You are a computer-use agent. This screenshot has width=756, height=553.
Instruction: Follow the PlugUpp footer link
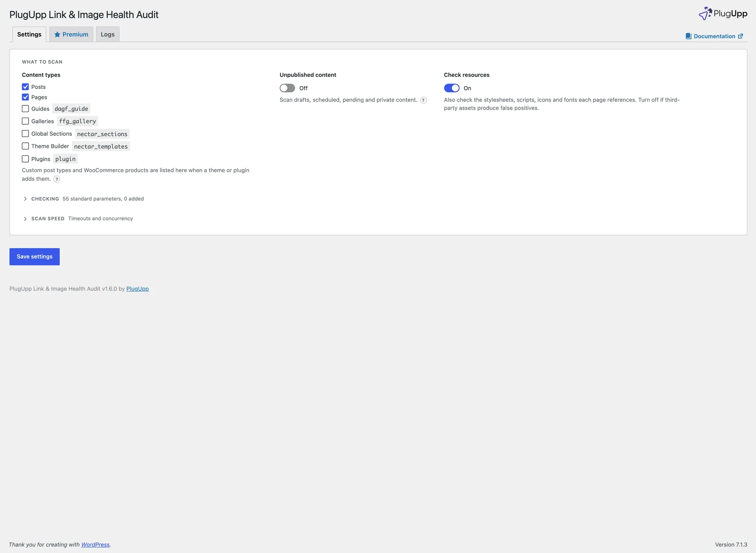138,289
